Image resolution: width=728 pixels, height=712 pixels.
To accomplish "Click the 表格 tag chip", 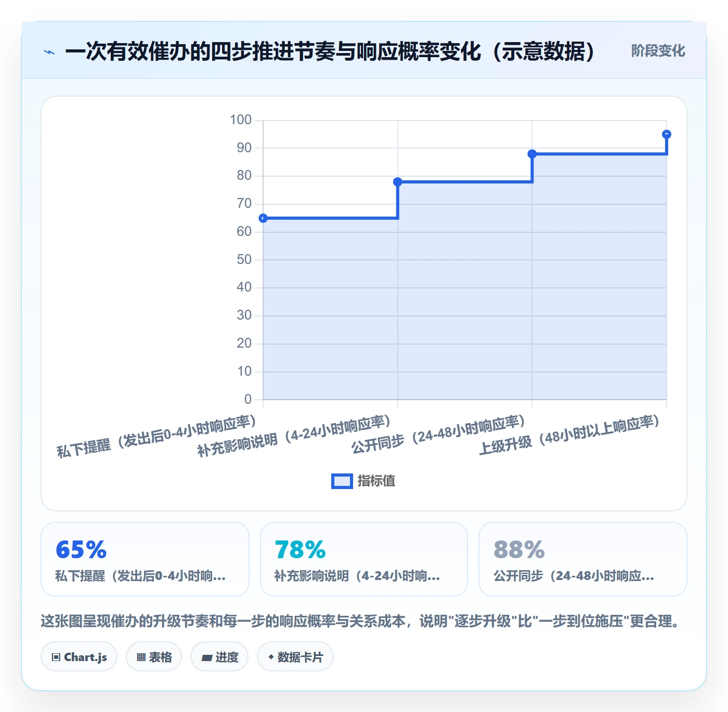I will point(154,657).
